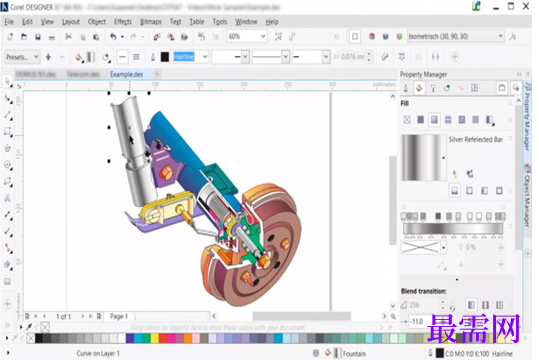Click the red top projection plane icon
This screenshot has width=539, height=360.
372,36
